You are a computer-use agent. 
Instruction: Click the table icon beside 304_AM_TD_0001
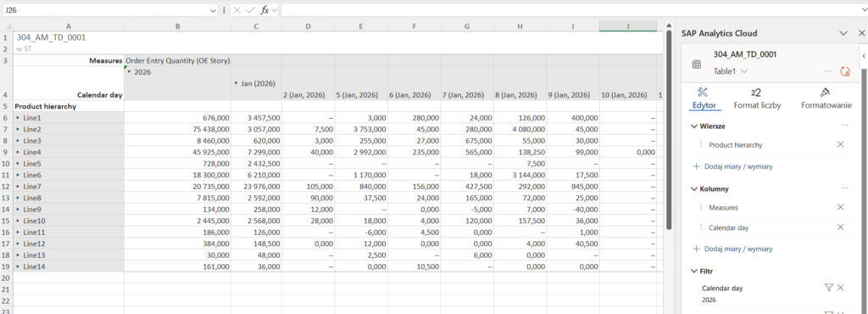697,64
